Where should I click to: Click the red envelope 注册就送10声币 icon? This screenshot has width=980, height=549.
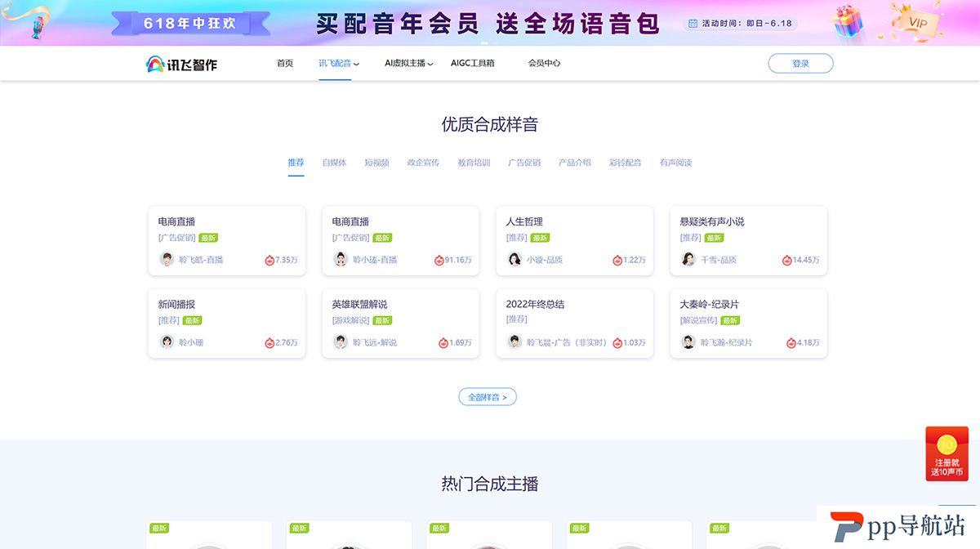coord(947,453)
